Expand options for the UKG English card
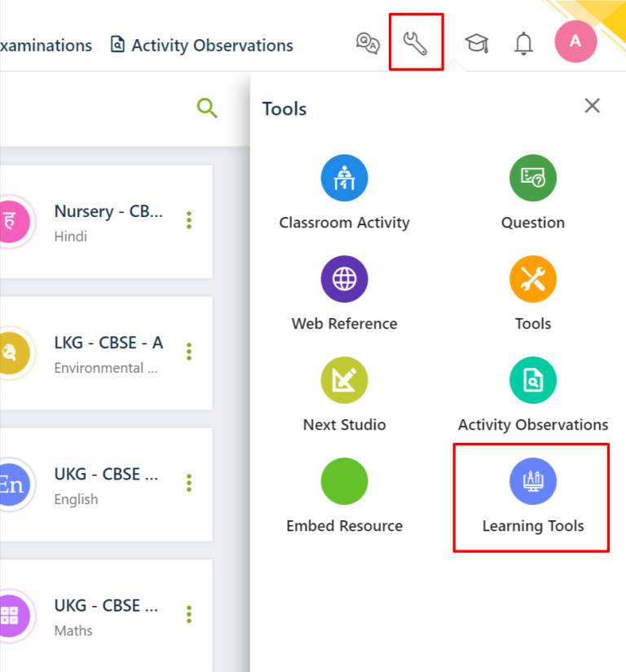 pos(188,483)
